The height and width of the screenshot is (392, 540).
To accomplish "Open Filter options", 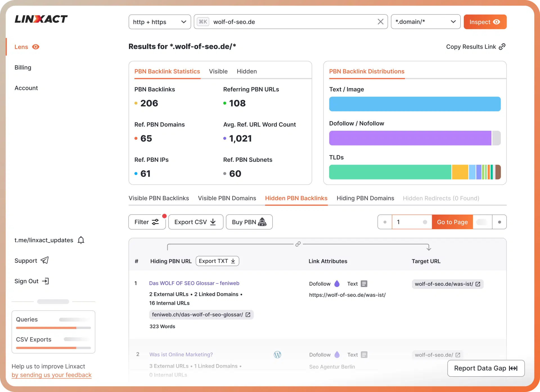I will tap(147, 222).
